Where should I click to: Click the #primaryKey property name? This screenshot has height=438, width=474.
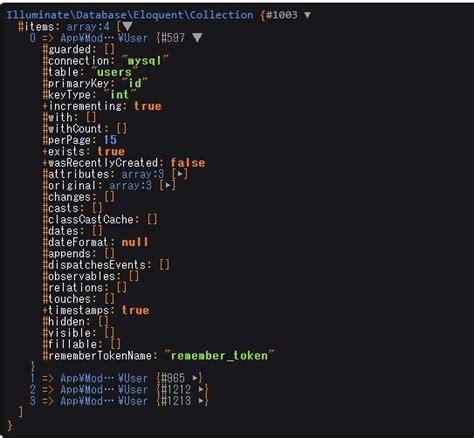[x=76, y=83]
